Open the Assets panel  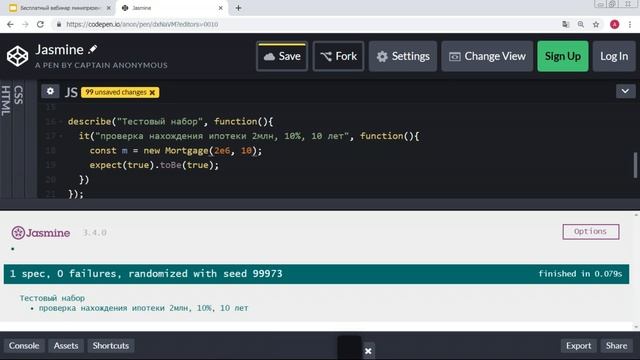(66, 345)
